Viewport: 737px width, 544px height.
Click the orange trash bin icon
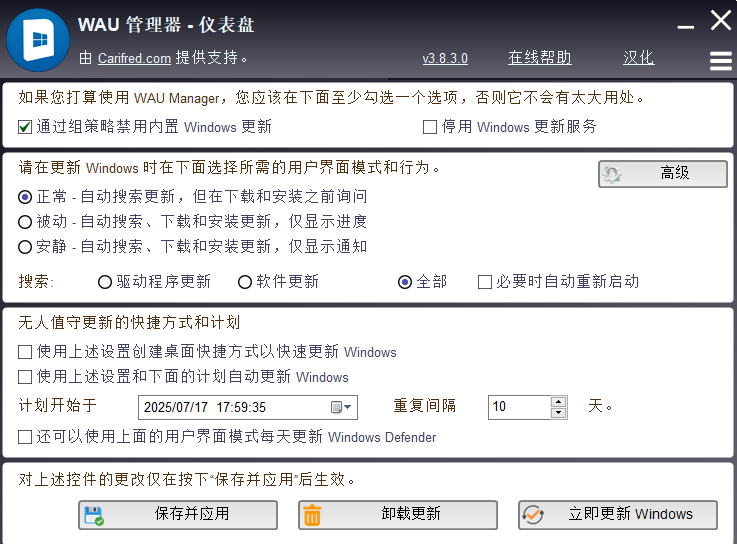point(312,515)
